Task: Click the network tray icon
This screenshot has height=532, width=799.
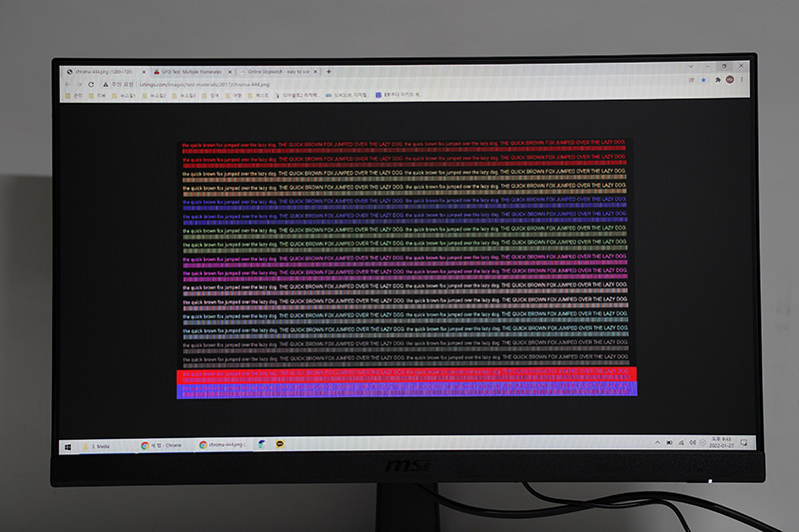Action: click(681, 443)
